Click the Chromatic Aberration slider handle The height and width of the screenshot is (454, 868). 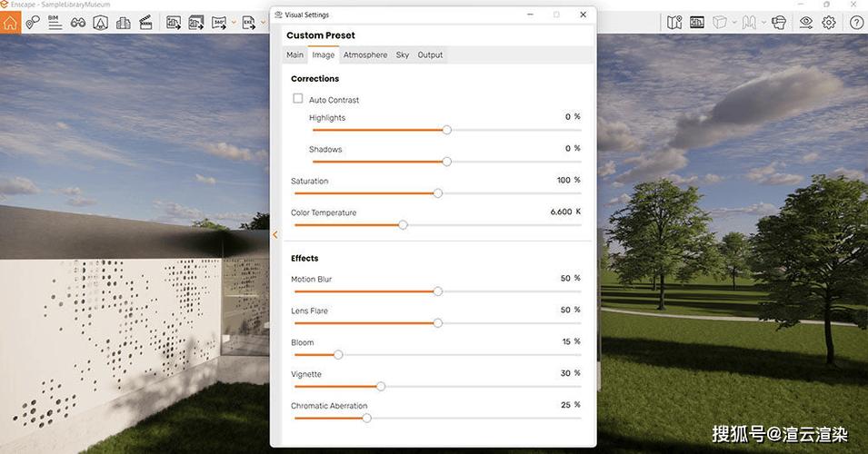366,418
